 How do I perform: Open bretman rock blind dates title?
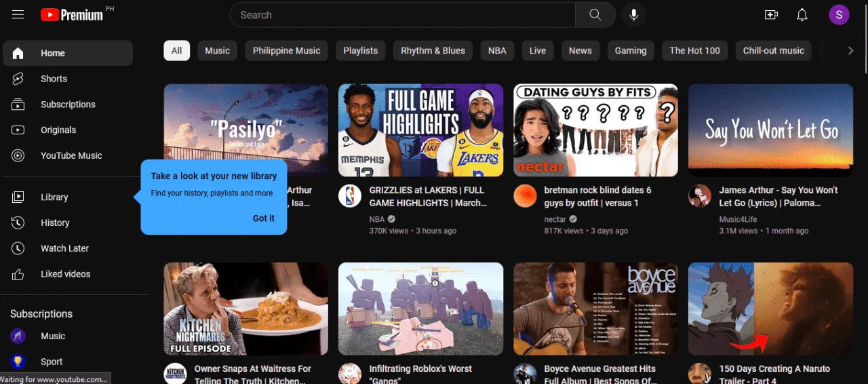(599, 197)
